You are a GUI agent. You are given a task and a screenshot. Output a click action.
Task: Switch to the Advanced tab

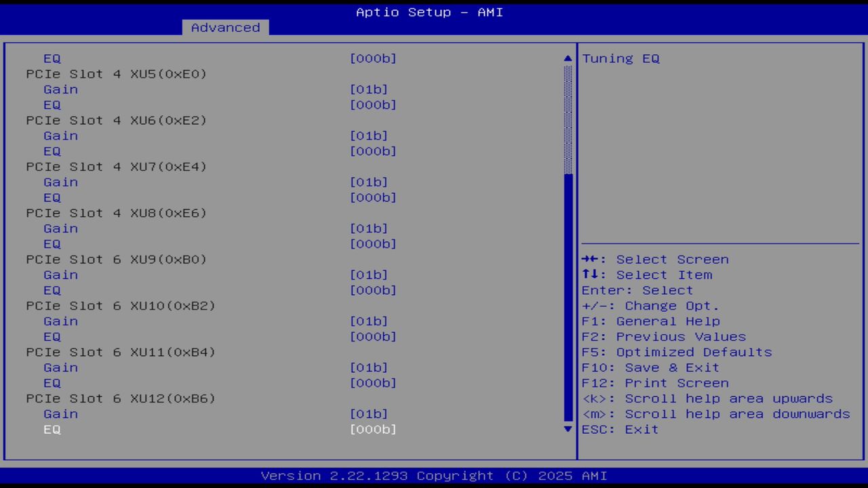[225, 28]
